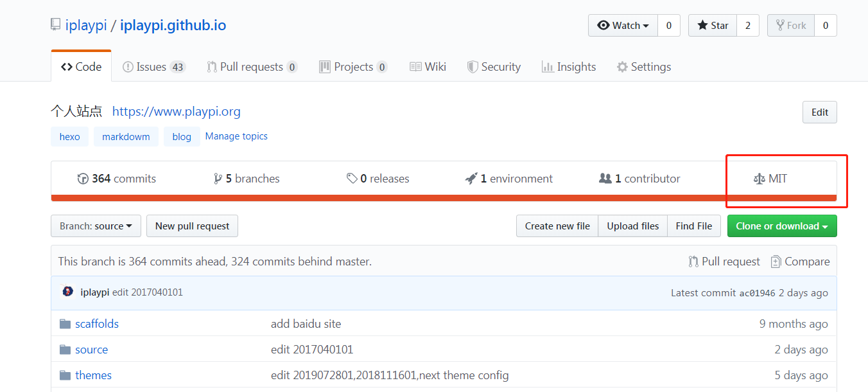Click the iplaypi avatar in latest commit

67,292
